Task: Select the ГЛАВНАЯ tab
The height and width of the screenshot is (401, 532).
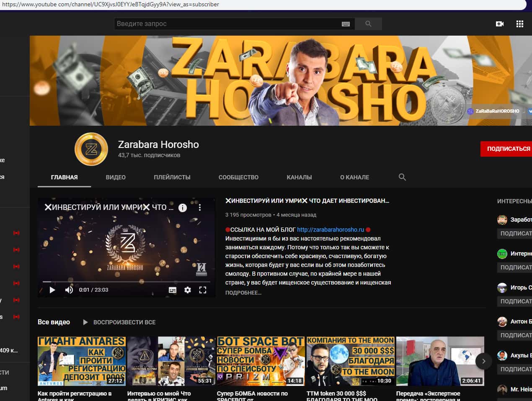Action: [x=64, y=177]
